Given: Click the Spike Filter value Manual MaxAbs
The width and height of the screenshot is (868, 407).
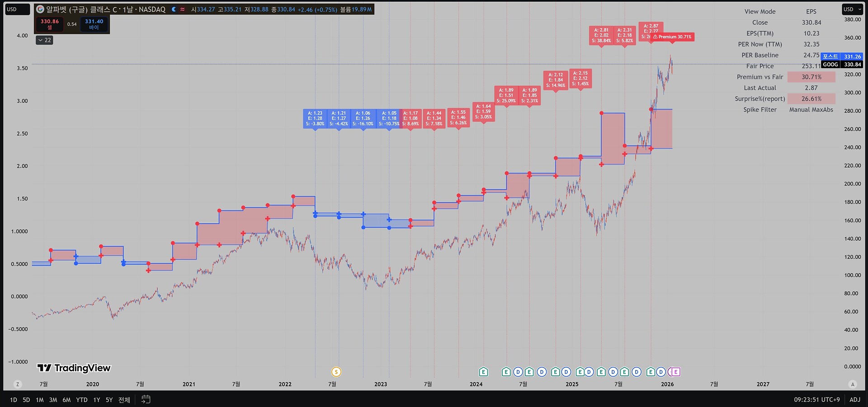Looking at the screenshot, I should pos(811,110).
